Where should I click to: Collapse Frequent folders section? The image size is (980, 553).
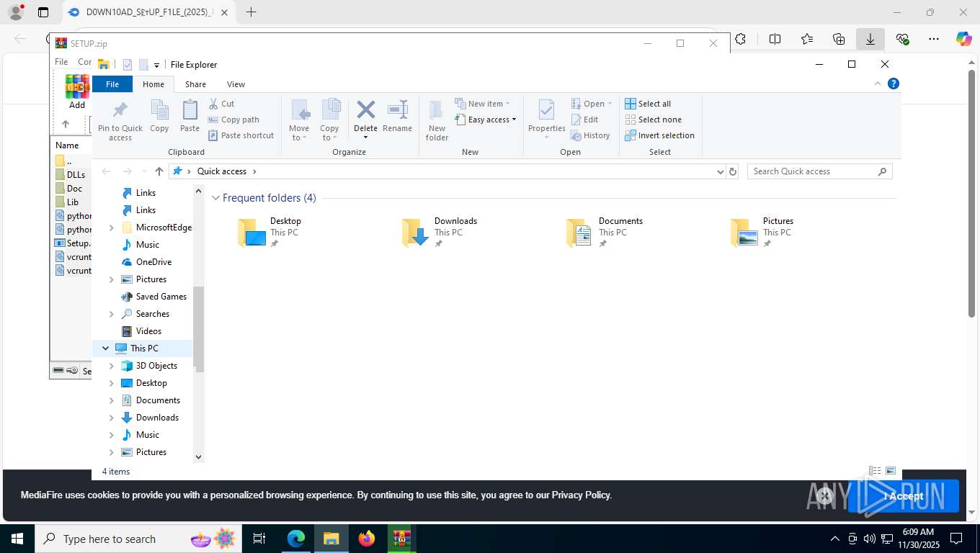point(215,198)
